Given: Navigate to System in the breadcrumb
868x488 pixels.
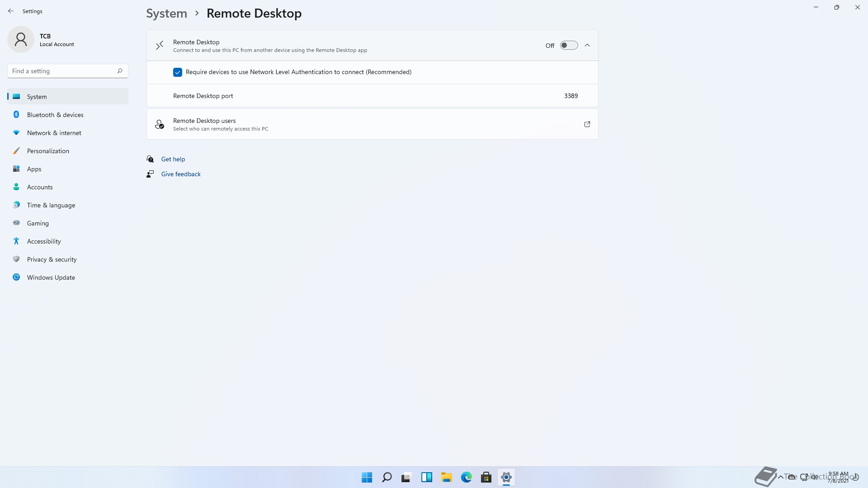Looking at the screenshot, I should (x=166, y=14).
